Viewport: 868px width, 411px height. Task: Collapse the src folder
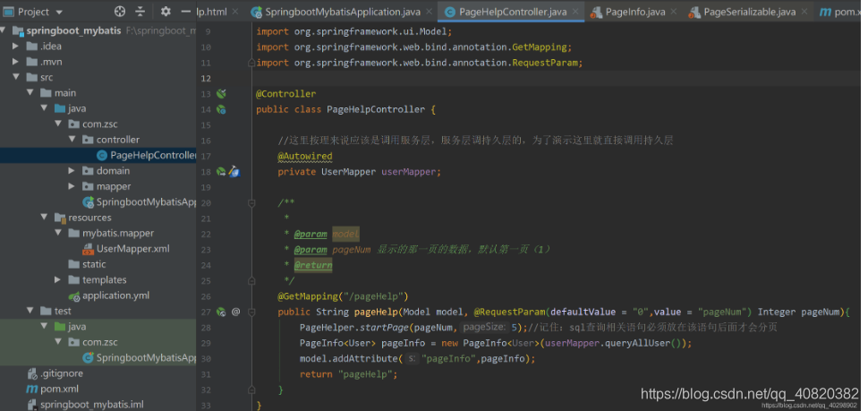tap(15, 77)
